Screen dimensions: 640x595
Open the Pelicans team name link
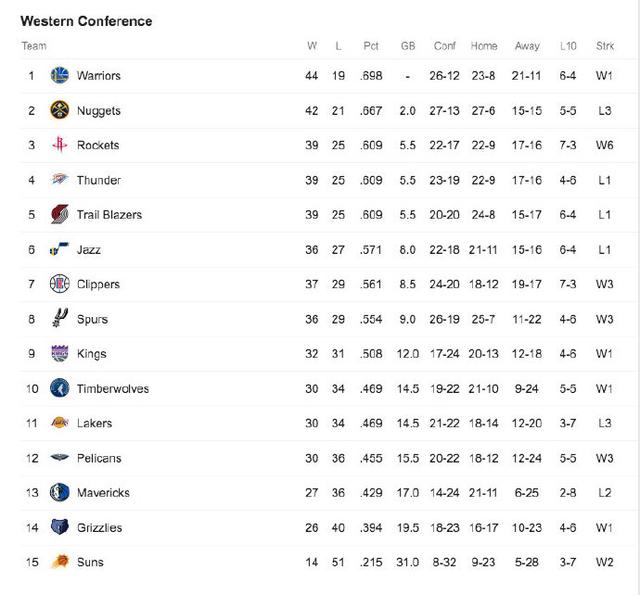99,458
